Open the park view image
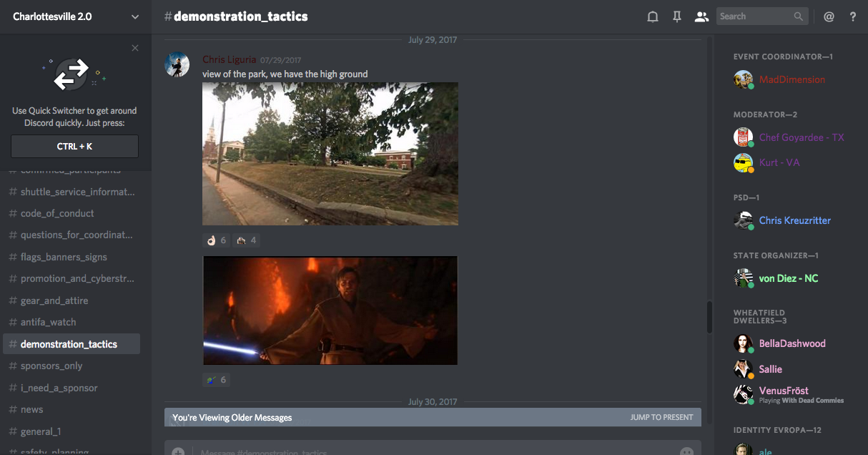The image size is (868, 455). pyautogui.click(x=330, y=154)
